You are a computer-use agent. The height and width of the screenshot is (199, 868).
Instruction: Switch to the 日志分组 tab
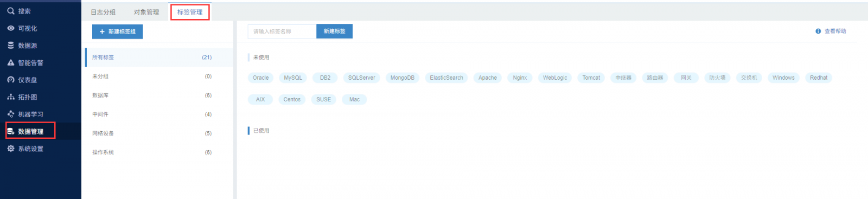pyautogui.click(x=103, y=12)
